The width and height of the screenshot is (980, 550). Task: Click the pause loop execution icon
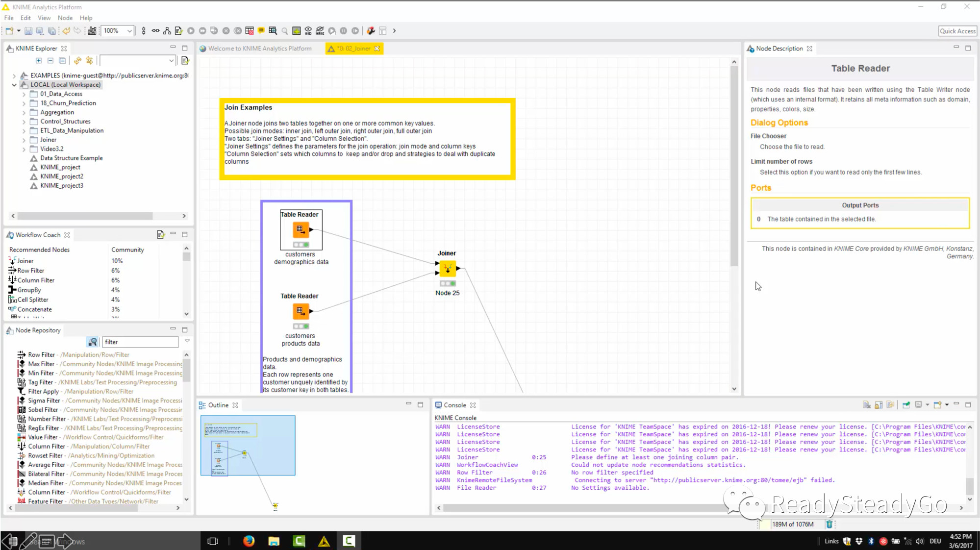pos(344,31)
